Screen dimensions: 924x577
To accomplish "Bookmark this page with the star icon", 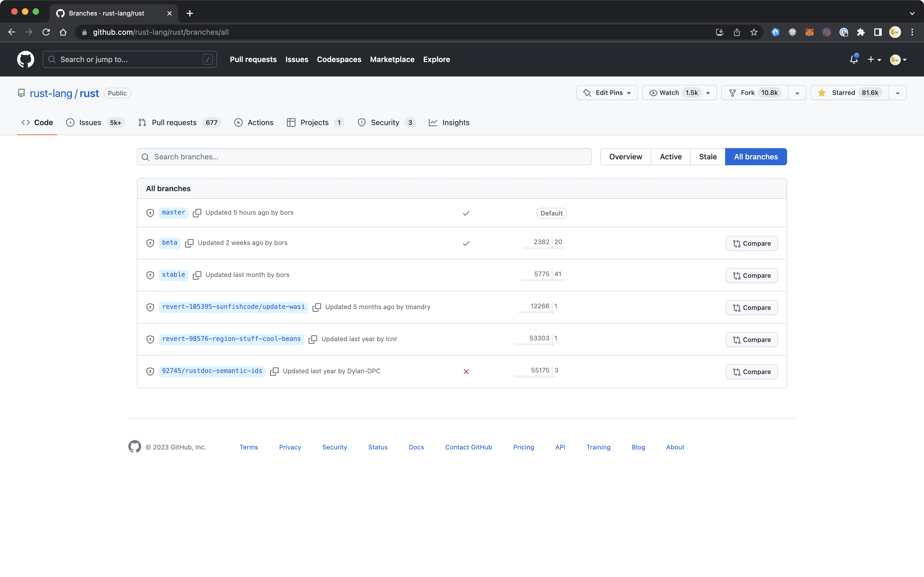I will pyautogui.click(x=754, y=32).
